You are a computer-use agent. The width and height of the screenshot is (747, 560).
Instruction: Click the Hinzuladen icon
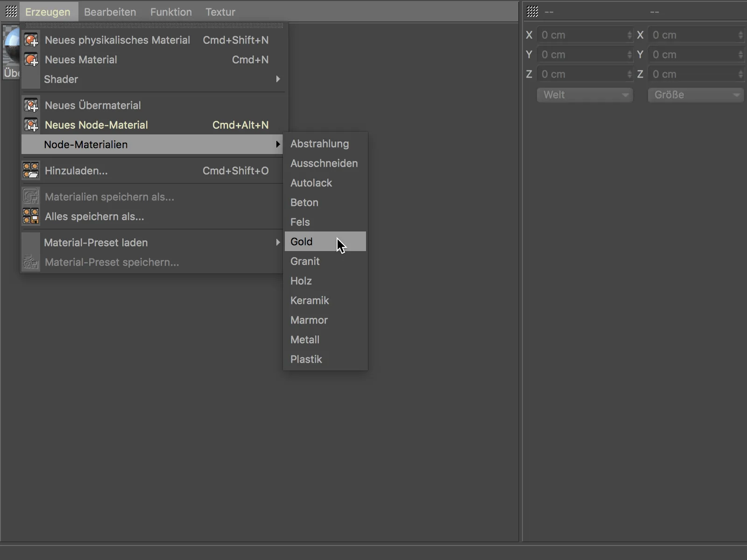31,171
